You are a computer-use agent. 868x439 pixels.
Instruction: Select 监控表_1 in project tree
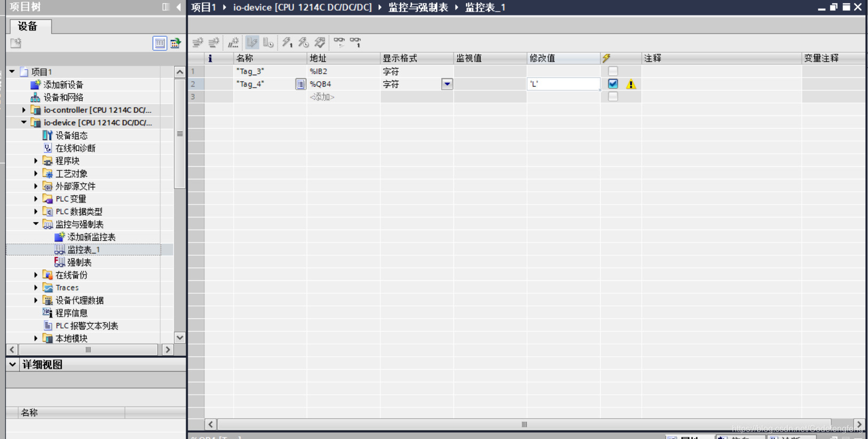[77, 249]
